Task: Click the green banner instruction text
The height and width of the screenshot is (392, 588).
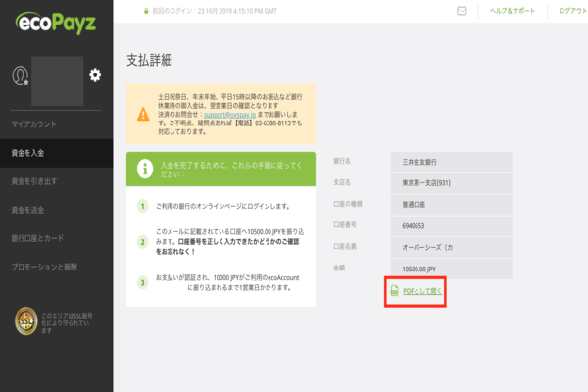Action: tap(231, 170)
